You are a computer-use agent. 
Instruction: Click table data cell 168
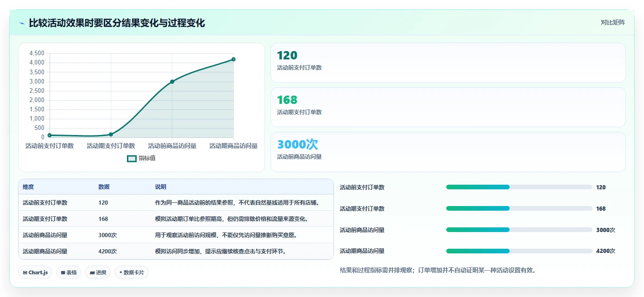[x=103, y=219]
